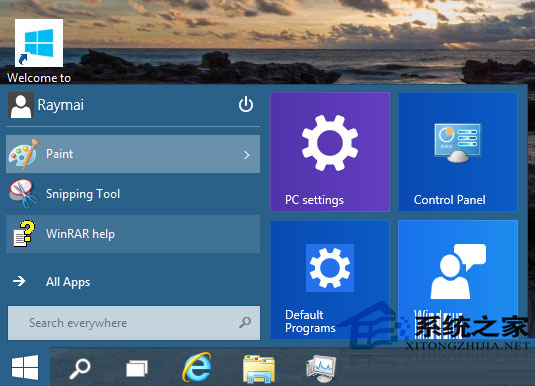Click the power button icon
Viewport: 535px width, 386px height.
click(x=246, y=104)
